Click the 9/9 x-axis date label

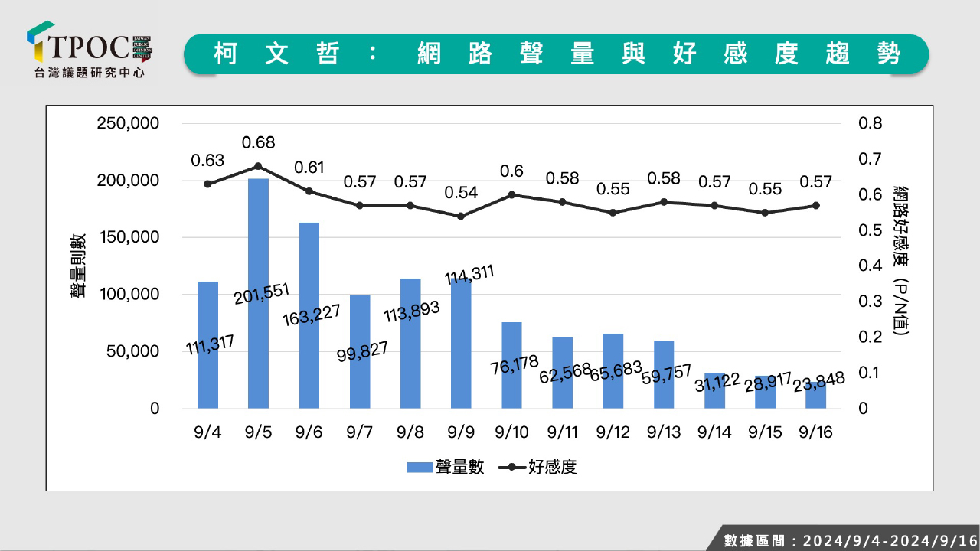[x=461, y=432]
